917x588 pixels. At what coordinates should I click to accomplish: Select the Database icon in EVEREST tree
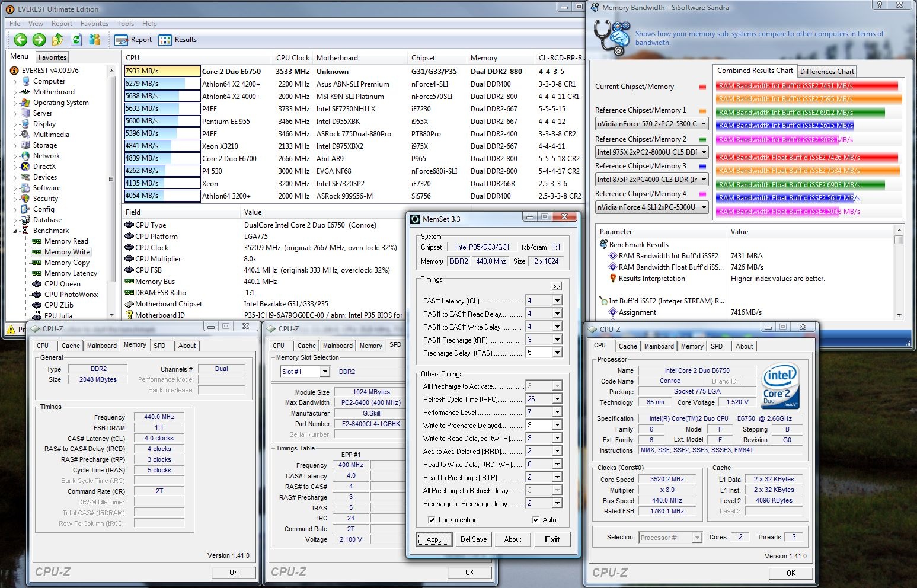[25, 220]
